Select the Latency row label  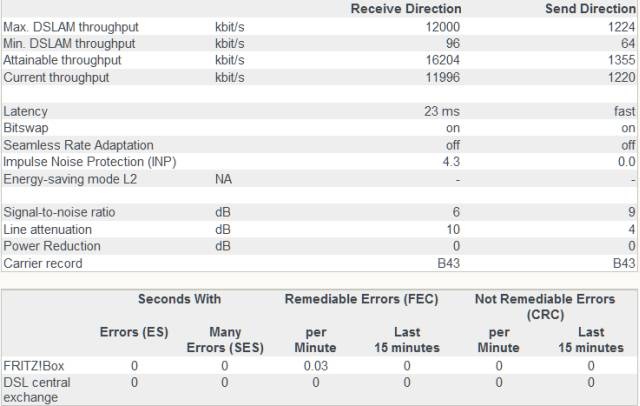(25, 112)
